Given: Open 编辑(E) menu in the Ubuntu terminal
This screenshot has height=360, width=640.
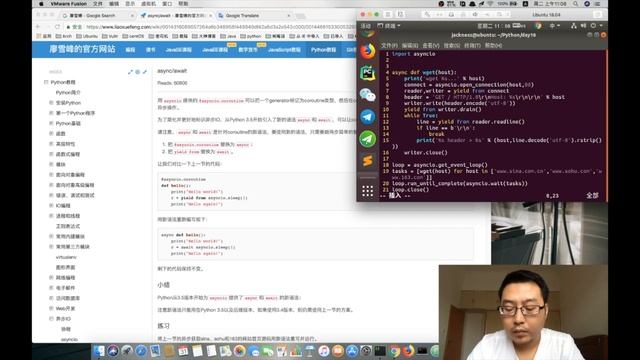Looking at the screenshot, I should 410,45.
